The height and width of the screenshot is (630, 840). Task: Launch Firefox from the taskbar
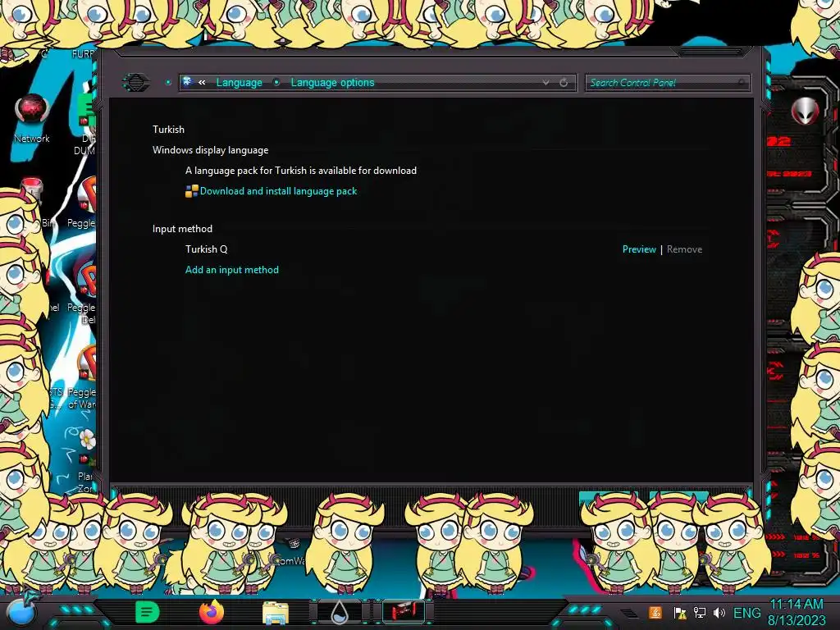(x=211, y=612)
